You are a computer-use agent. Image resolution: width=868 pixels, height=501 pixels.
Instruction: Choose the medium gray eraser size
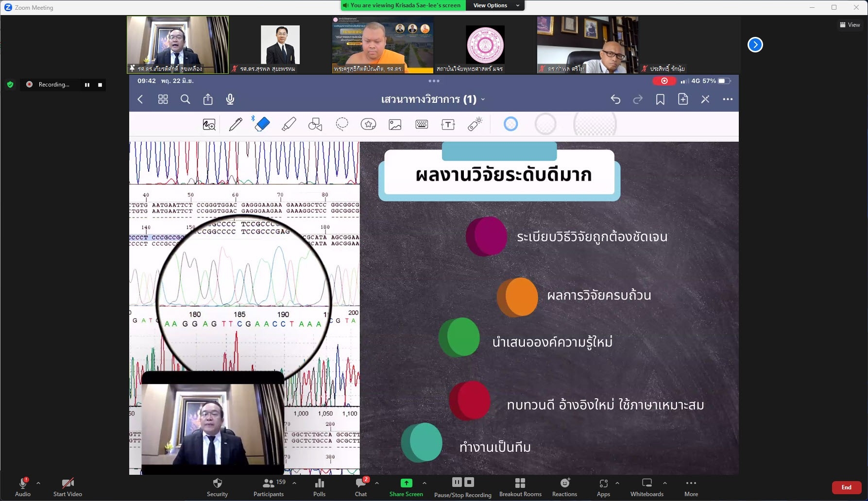click(545, 124)
